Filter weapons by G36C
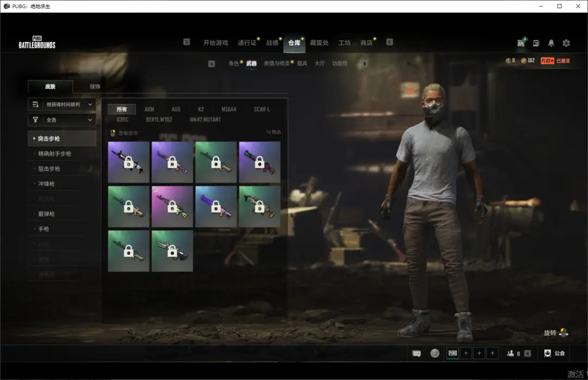 [x=122, y=120]
